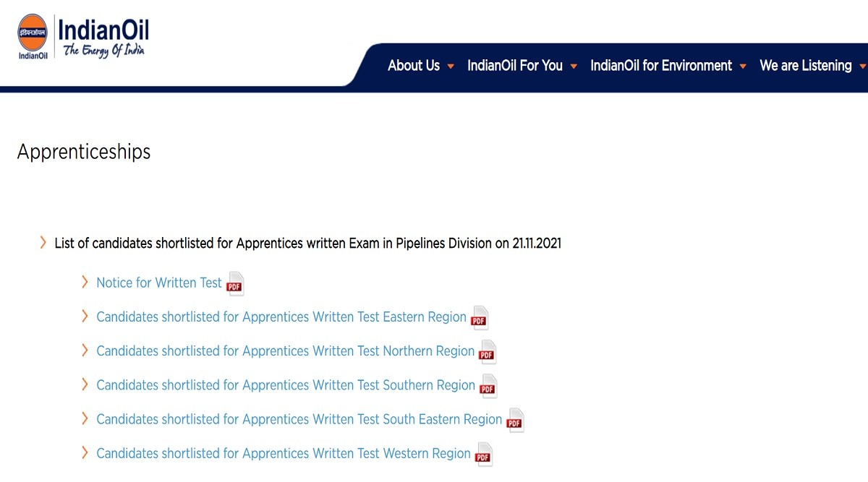Select the IndianOil For You menu

(x=514, y=66)
